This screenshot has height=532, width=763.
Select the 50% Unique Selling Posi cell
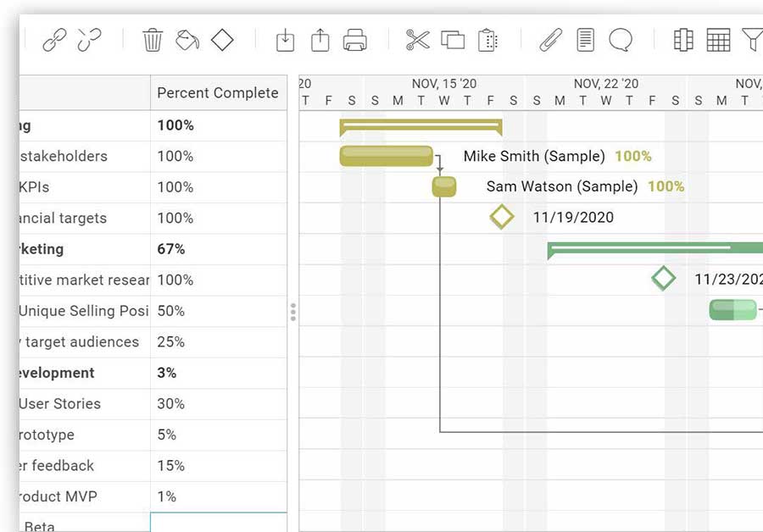[219, 311]
